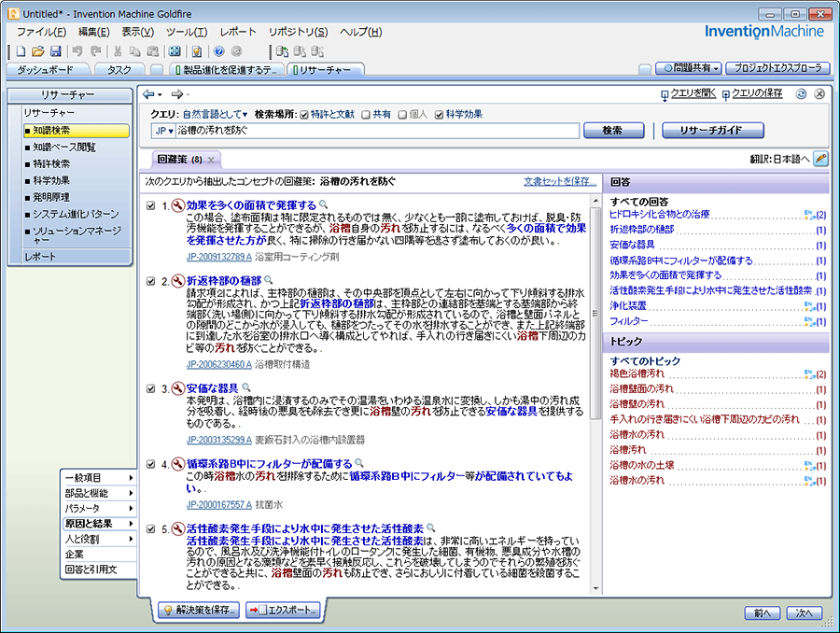The height and width of the screenshot is (633, 840).
Task: Toggle the 特許と文献 checkbox
Action: click(303, 115)
